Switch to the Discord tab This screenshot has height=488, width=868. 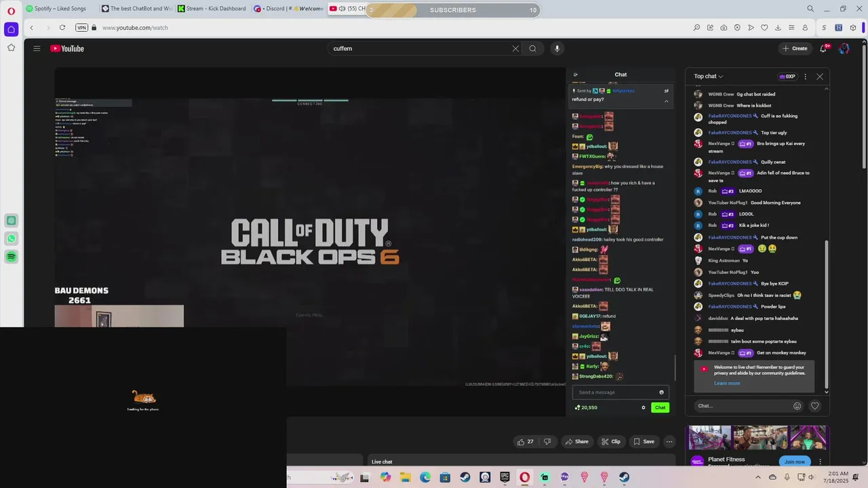[288, 9]
